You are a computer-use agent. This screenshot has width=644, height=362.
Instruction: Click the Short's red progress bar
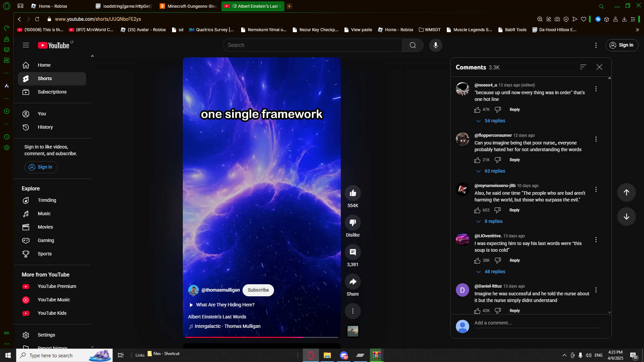[x=262, y=337]
